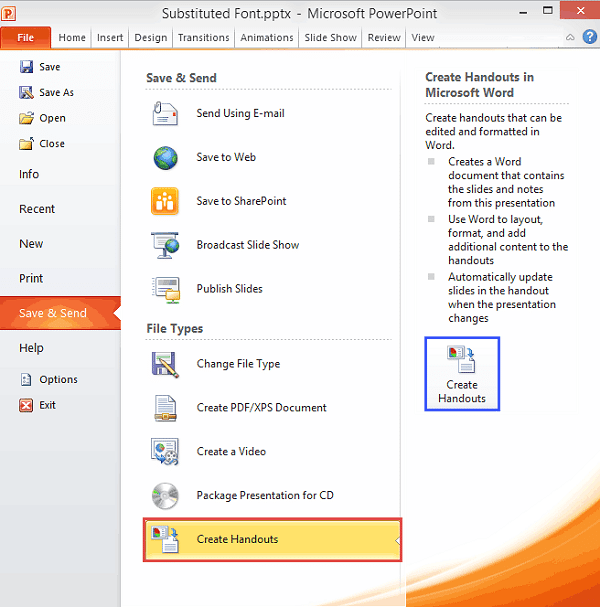Click the Save floppy disk icon
The height and width of the screenshot is (607, 600).
pyautogui.click(x=26, y=67)
